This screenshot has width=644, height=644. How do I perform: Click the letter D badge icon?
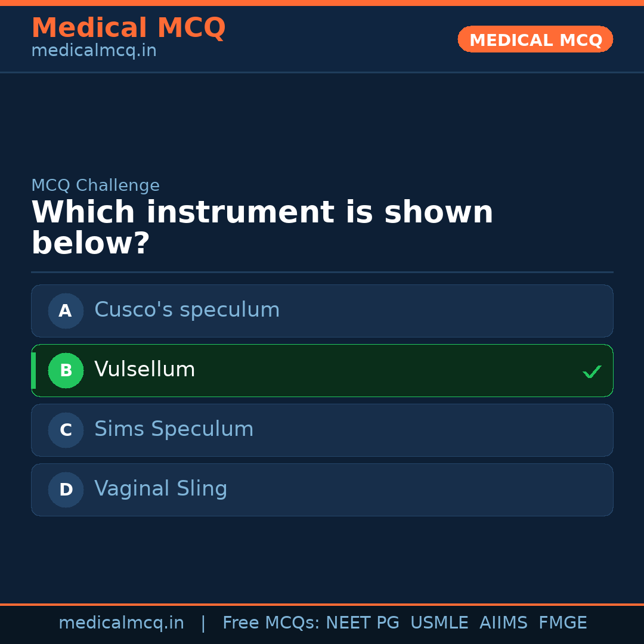click(x=66, y=490)
